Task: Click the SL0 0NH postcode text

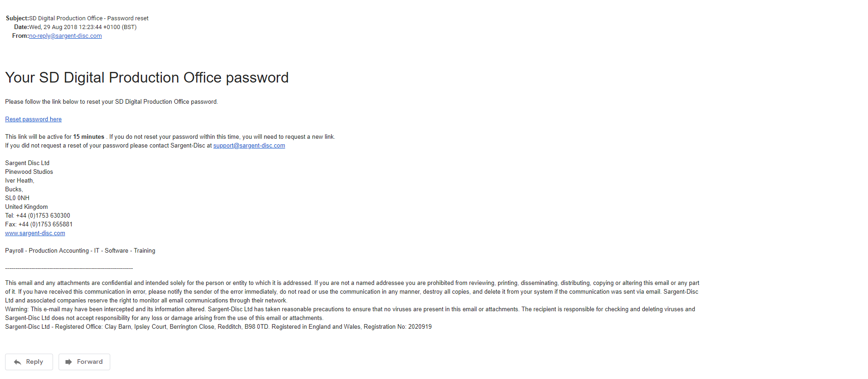Action: coord(17,198)
